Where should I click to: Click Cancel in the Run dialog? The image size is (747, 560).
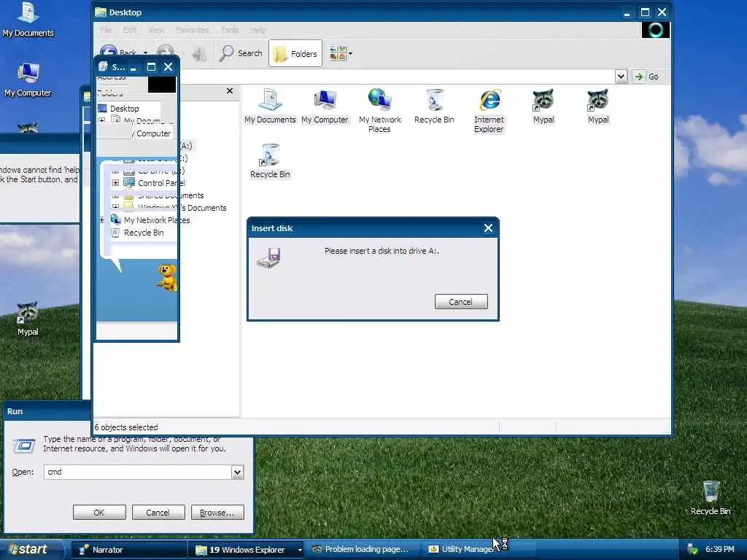158,513
